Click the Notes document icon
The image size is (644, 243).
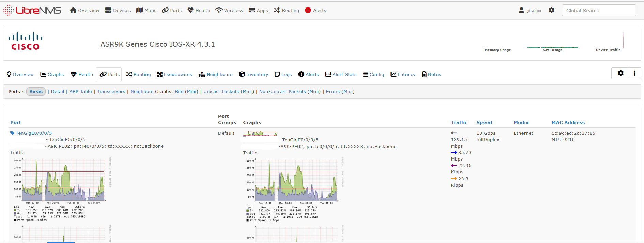pyautogui.click(x=424, y=74)
